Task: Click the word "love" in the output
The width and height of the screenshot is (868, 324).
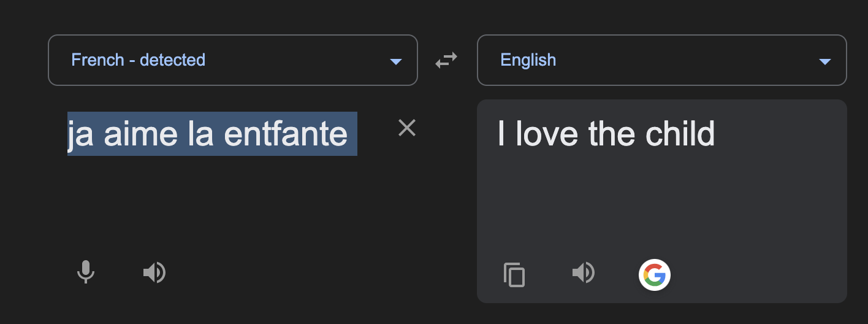Action: pos(547,134)
